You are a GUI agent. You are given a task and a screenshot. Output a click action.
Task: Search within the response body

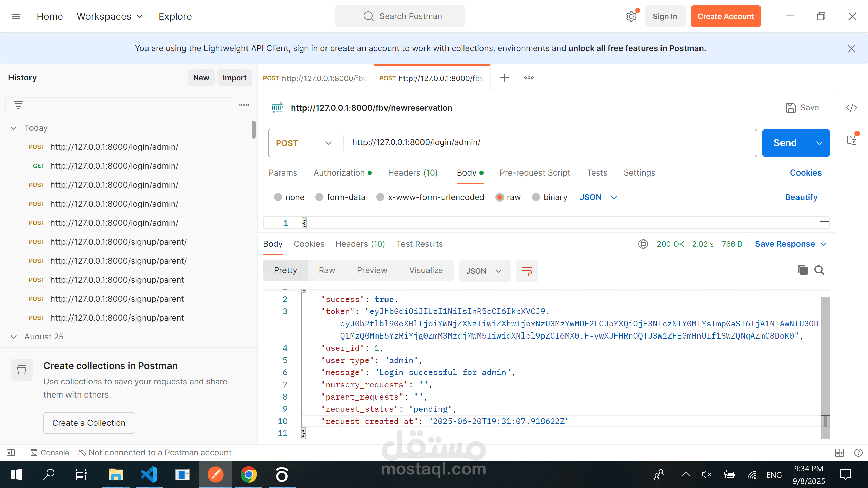pyautogui.click(x=819, y=270)
